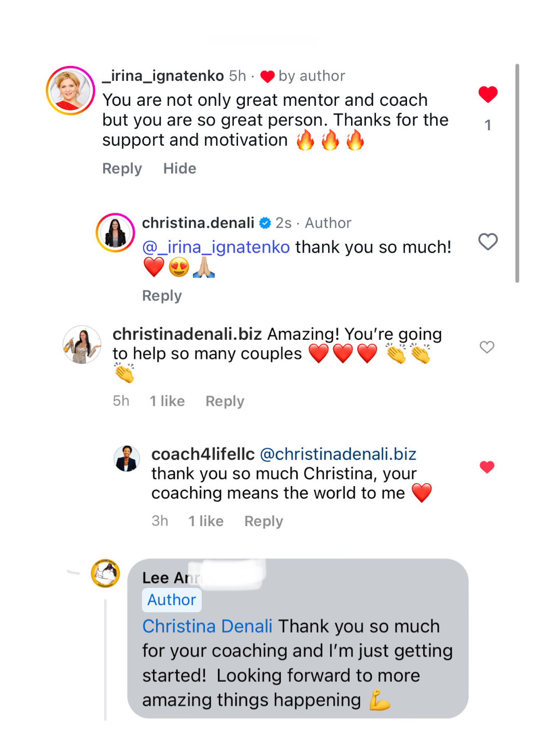The image size is (560, 747).
Task: Open christina.denali's profile picture story
Action: 115,232
